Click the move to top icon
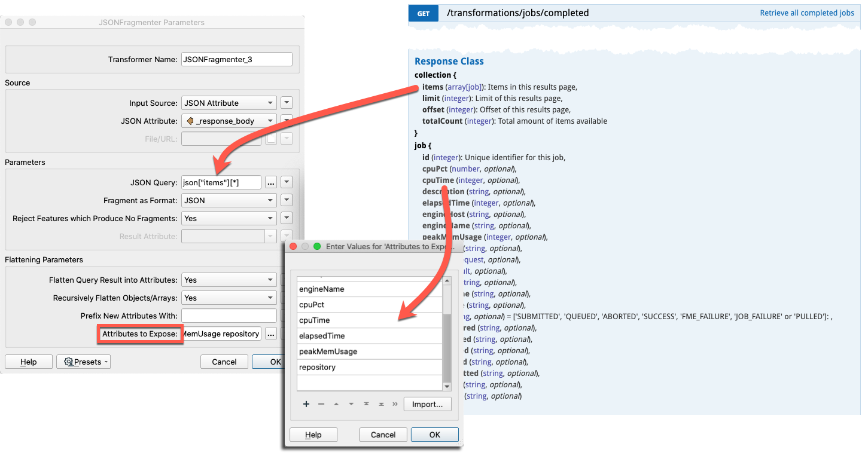Viewport: 868px width, 465px height. click(x=366, y=404)
